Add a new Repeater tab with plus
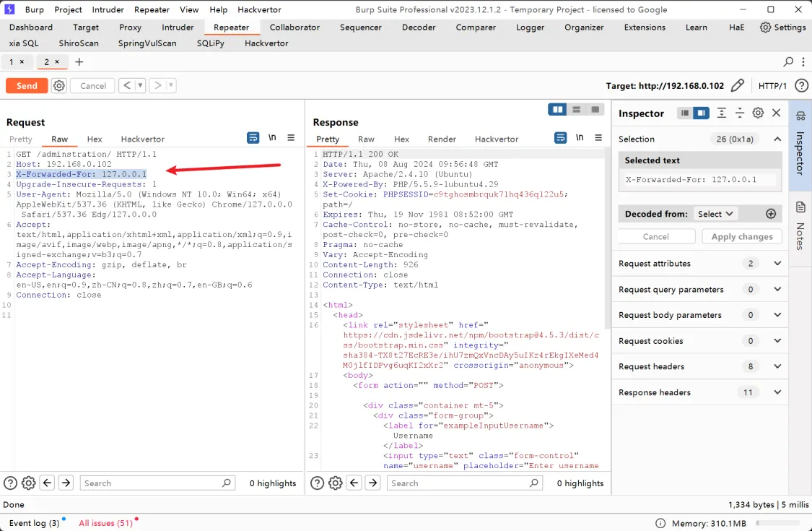Viewport: 812px width, 531px height. [79, 62]
